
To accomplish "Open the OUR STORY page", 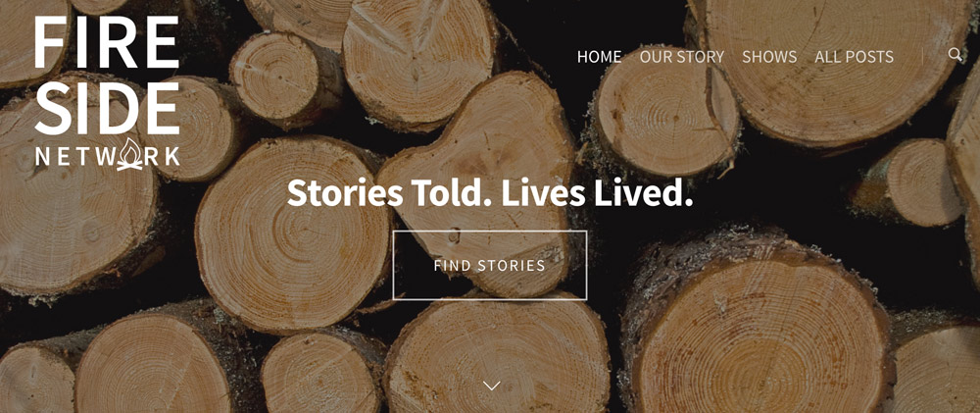I will 681,56.
